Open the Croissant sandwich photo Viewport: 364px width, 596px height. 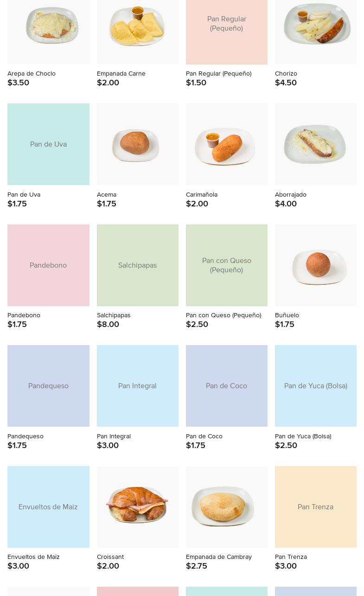(x=137, y=506)
